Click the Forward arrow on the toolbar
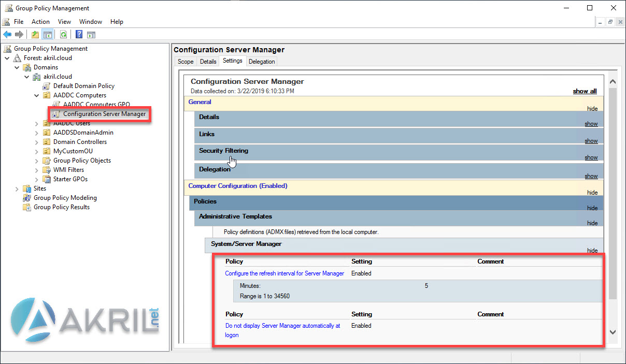This screenshot has height=364, width=626. point(19,34)
